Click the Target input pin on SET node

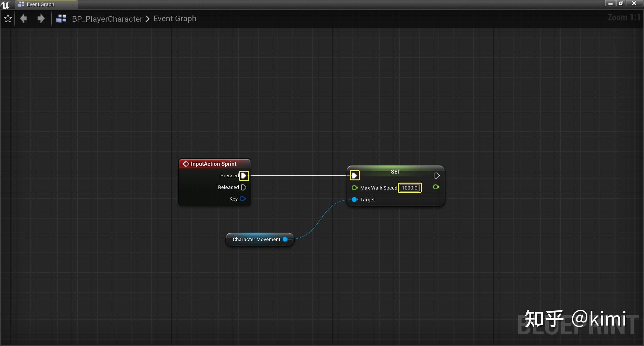tap(355, 200)
